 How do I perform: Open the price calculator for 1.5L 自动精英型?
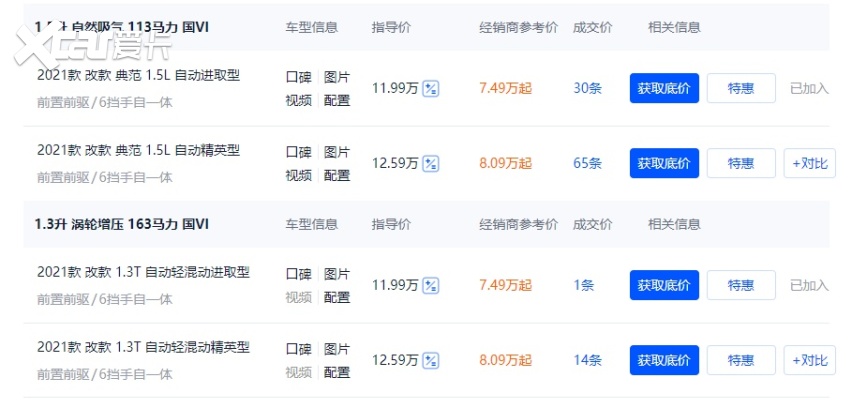click(431, 164)
